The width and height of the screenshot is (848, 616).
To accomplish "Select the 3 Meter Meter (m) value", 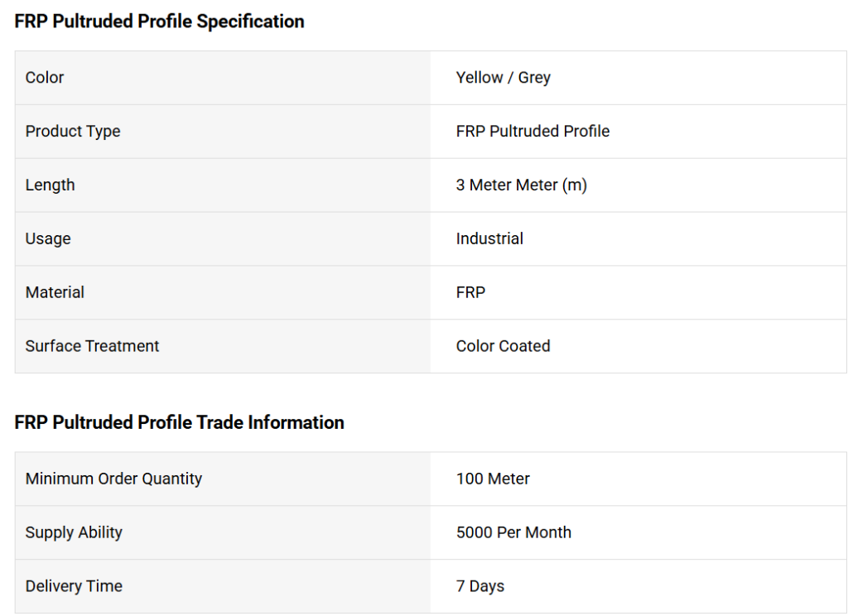I will (x=521, y=185).
